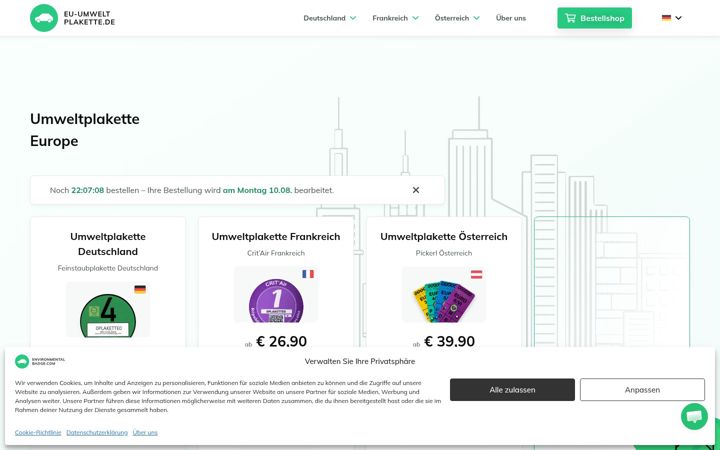Screen dimensions: 720x450
Task: Click the € 39.90 price
Action: [450, 341]
